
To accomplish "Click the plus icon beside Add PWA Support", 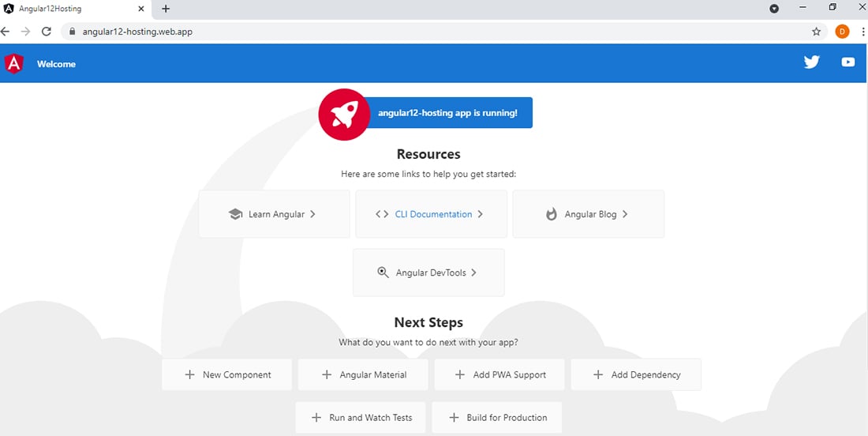I will 459,374.
